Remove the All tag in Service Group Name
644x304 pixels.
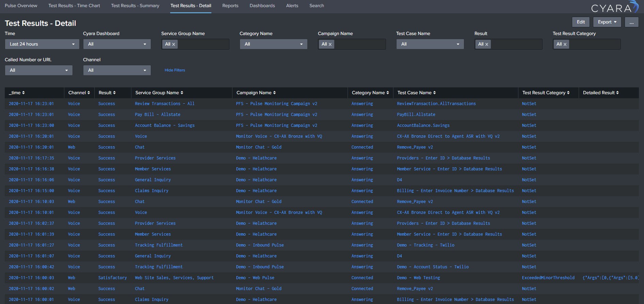(x=174, y=44)
